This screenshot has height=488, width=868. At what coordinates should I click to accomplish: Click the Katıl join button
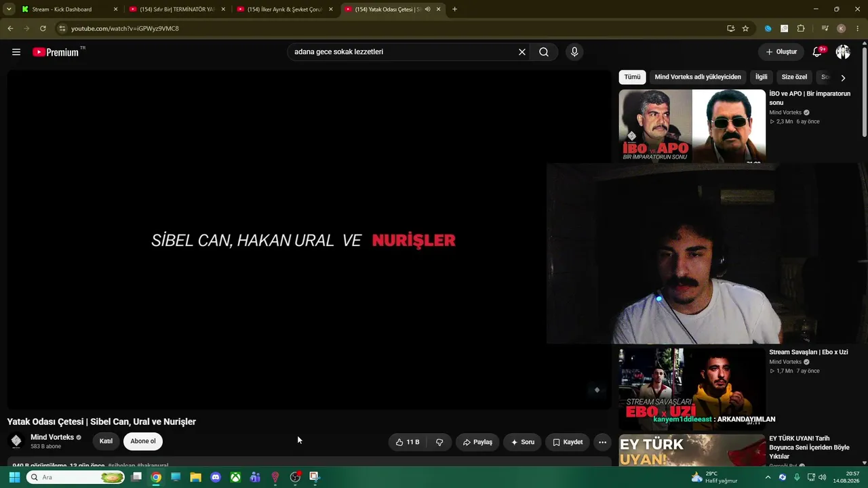(x=106, y=441)
